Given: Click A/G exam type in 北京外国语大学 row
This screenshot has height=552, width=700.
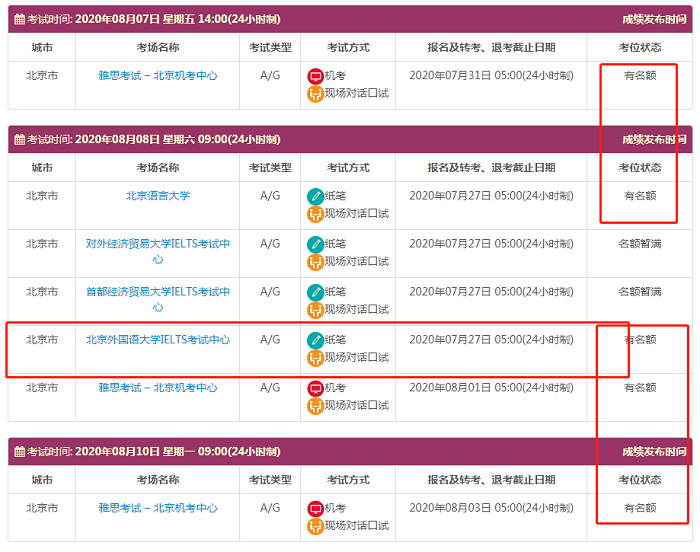Looking at the screenshot, I should (x=270, y=340).
